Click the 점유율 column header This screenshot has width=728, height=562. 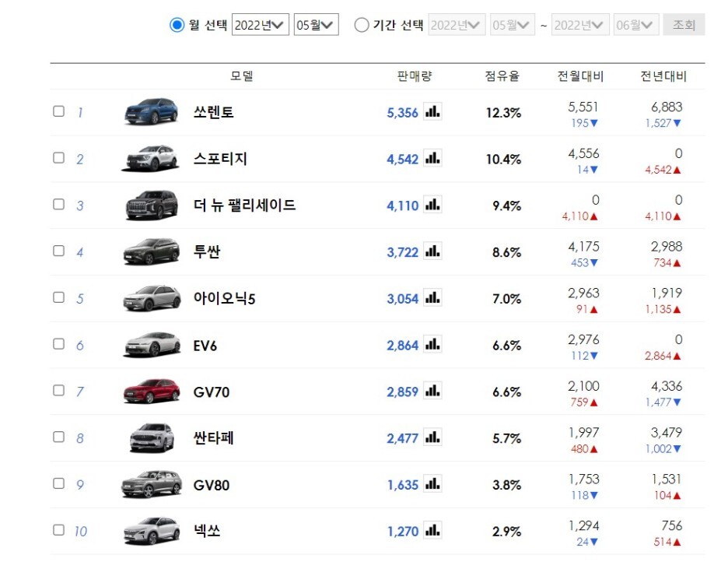[502, 76]
